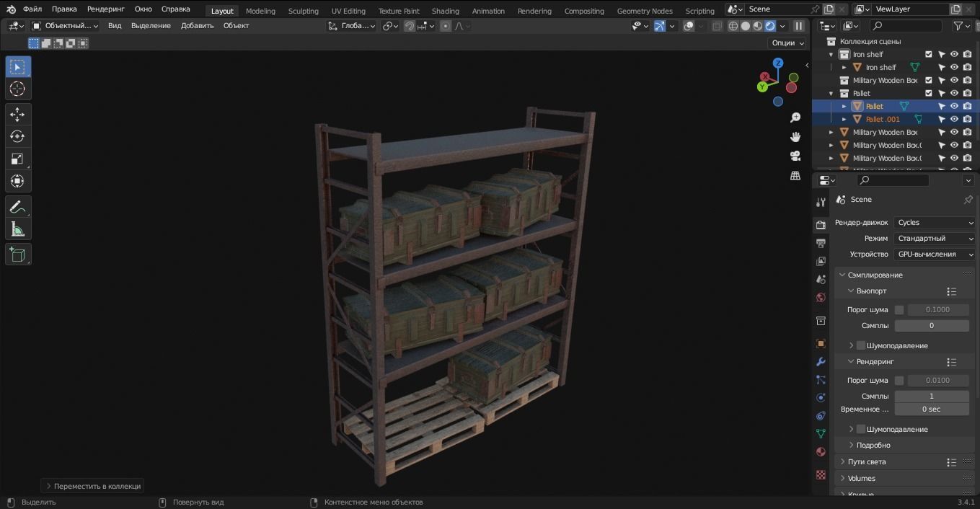Open the Texture properties checkerboard icon
Screen dimensions: 980x509
[x=821, y=474]
